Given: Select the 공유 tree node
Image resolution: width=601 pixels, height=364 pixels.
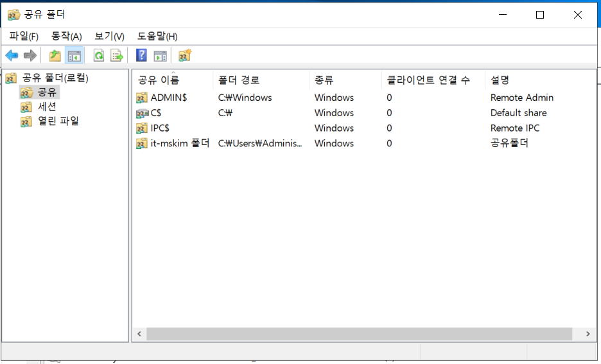Looking at the screenshot, I should coord(47,92).
